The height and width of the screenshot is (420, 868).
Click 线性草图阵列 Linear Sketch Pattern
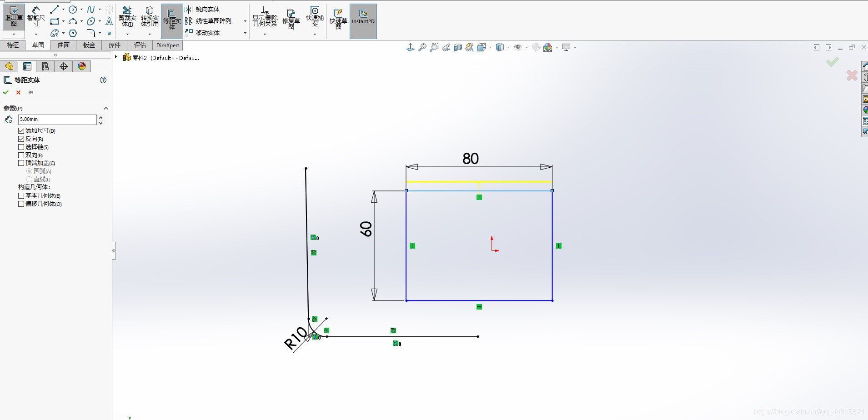pos(208,21)
